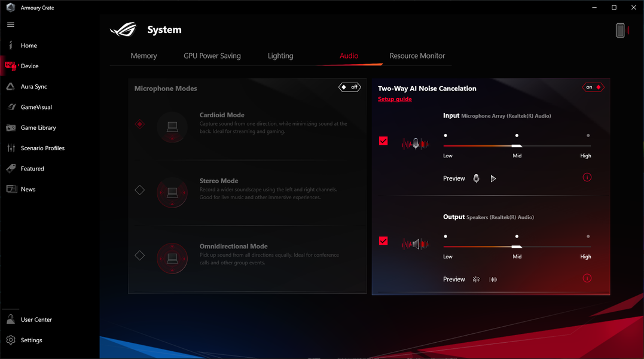Click the Microphone Array (Realtek(R) Audio) label

click(x=506, y=116)
